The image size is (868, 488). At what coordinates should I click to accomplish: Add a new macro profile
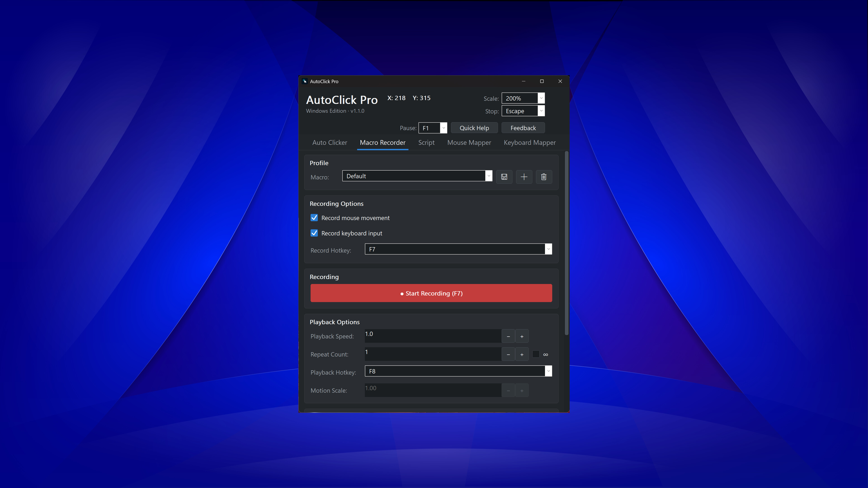click(524, 177)
